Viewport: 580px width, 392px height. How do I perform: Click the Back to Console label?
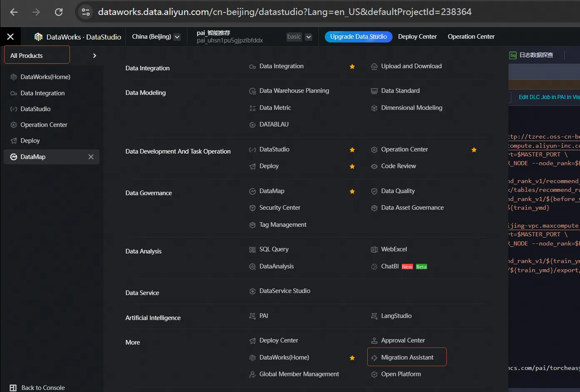tap(43, 388)
